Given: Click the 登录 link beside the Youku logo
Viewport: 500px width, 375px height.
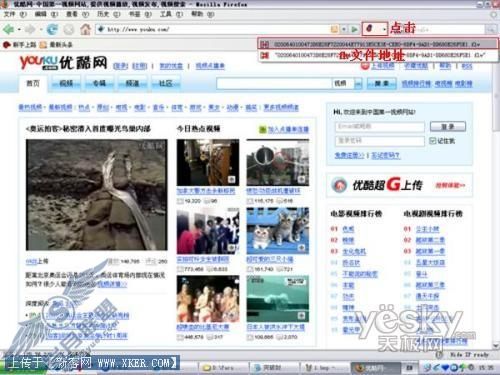Looking at the screenshot, I should point(120,66).
